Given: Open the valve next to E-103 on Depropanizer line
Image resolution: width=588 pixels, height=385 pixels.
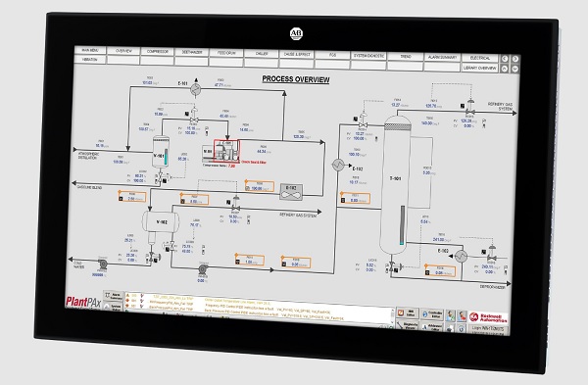Looking at the screenshot, I should click(492, 254).
